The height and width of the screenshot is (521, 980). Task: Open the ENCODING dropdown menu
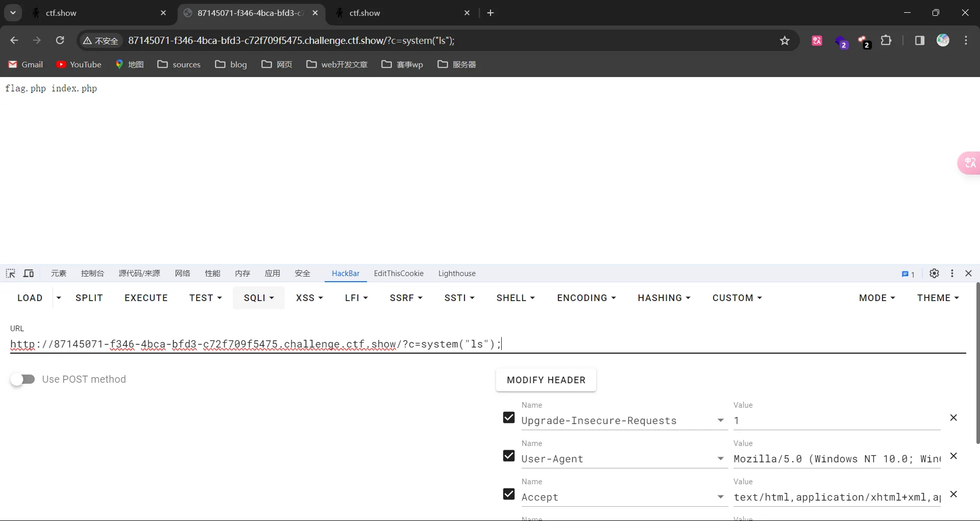pos(586,298)
